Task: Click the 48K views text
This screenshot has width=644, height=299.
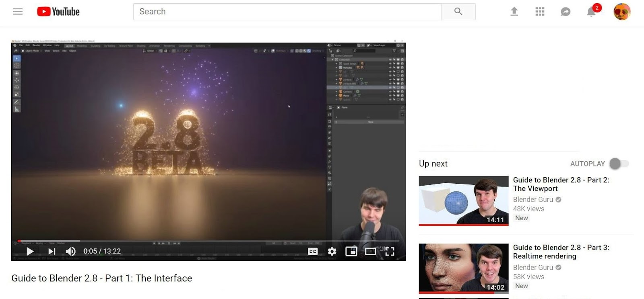Action: (528, 209)
